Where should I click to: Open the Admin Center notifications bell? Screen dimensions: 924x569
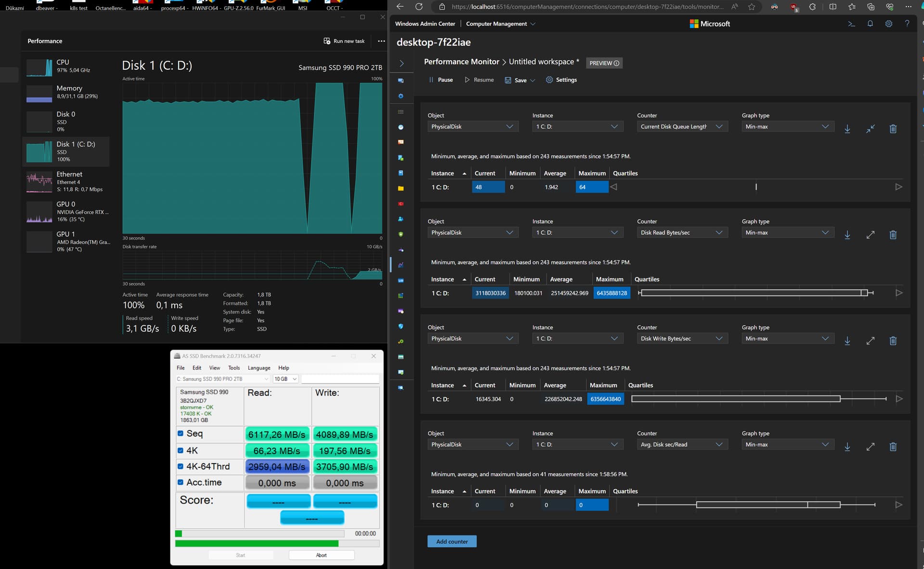point(870,24)
